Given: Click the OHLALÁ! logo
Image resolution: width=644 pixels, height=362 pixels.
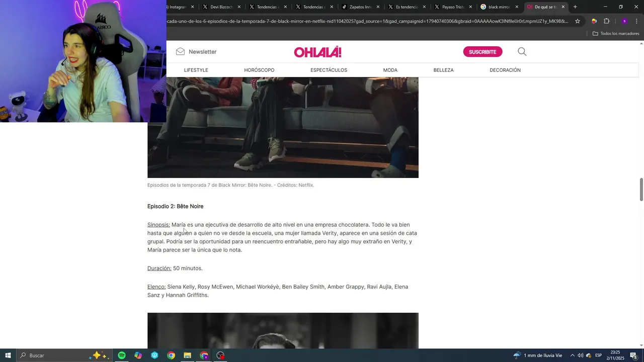Looking at the screenshot, I should click(x=317, y=52).
